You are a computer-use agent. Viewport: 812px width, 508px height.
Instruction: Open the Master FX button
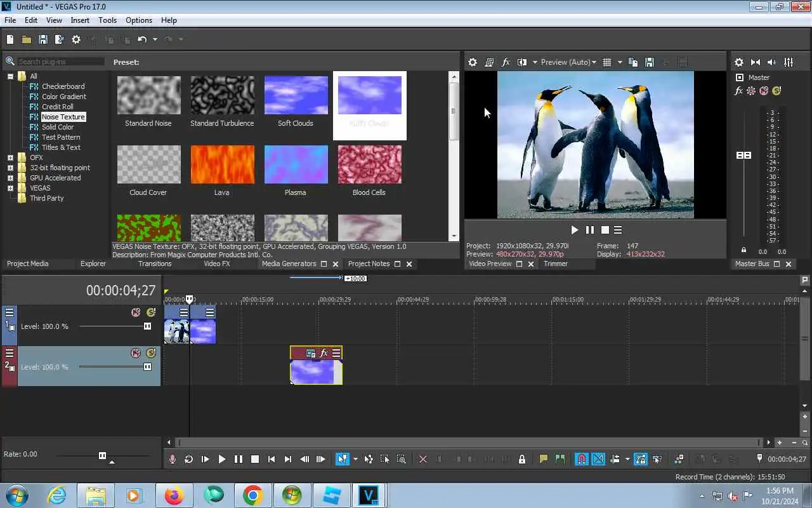coord(739,91)
